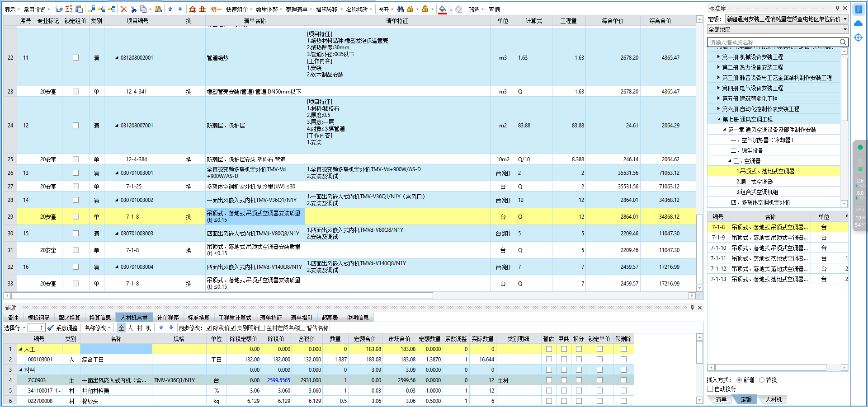The width and height of the screenshot is (868, 407).
Task: Open the 数量调整 dropdown
Action: click(x=269, y=9)
